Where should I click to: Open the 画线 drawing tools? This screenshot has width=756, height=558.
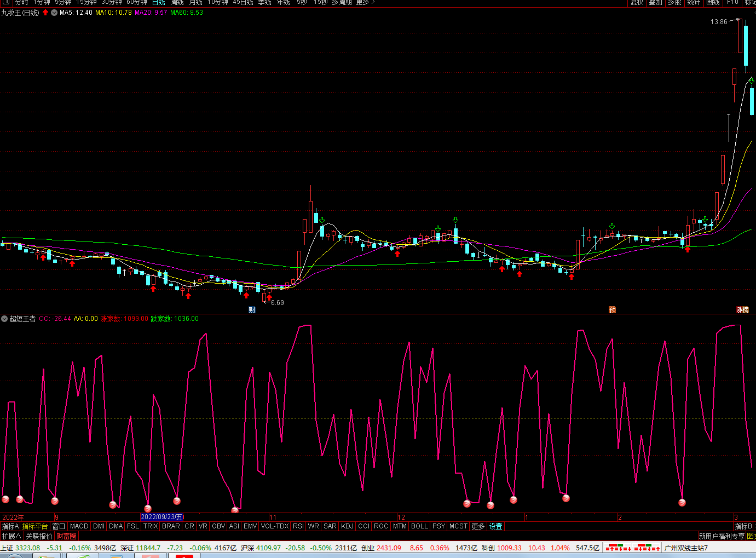point(713,2)
